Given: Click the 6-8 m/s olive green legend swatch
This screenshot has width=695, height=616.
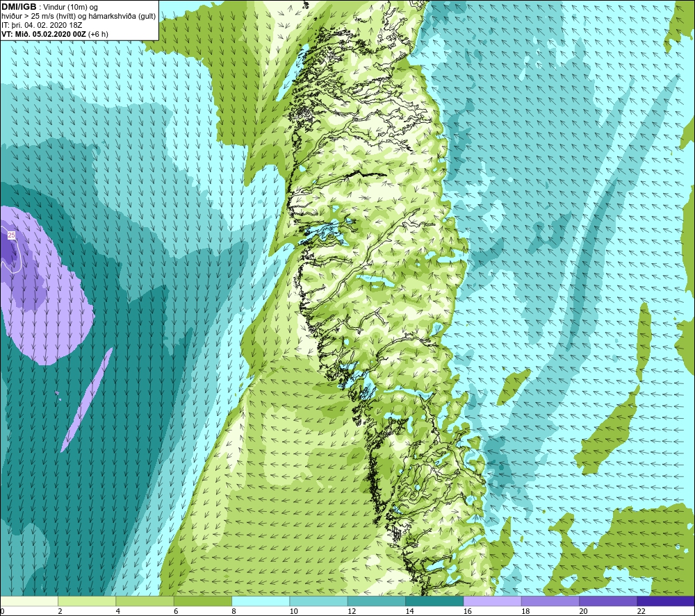Looking at the screenshot, I should click(x=203, y=601).
